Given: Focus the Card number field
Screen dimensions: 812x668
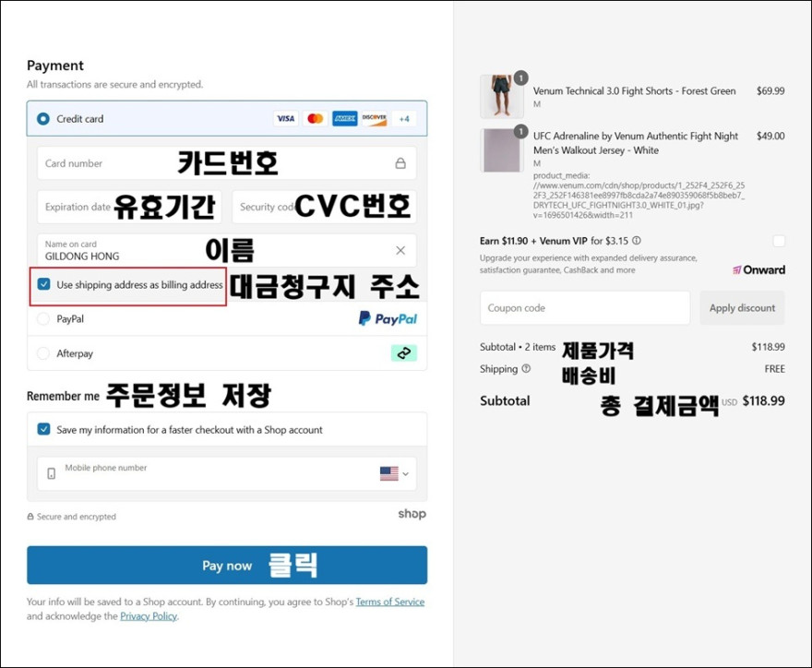Looking at the screenshot, I should click(226, 163).
